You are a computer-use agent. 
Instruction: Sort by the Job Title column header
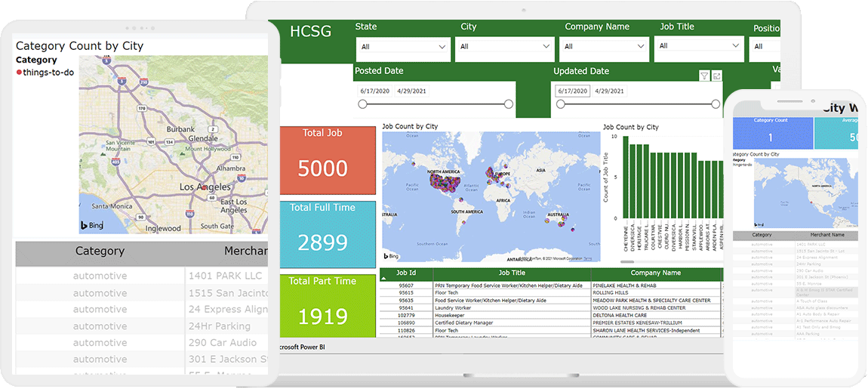point(512,273)
